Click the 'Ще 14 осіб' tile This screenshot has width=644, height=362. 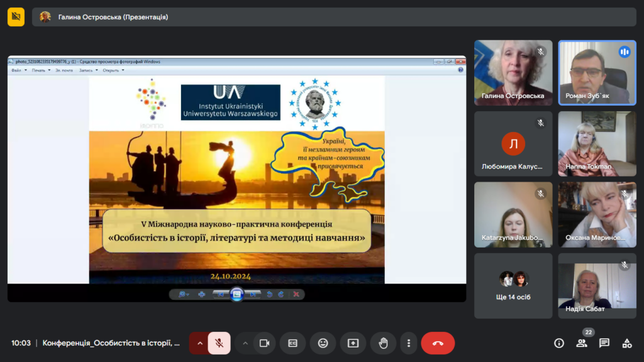513,285
